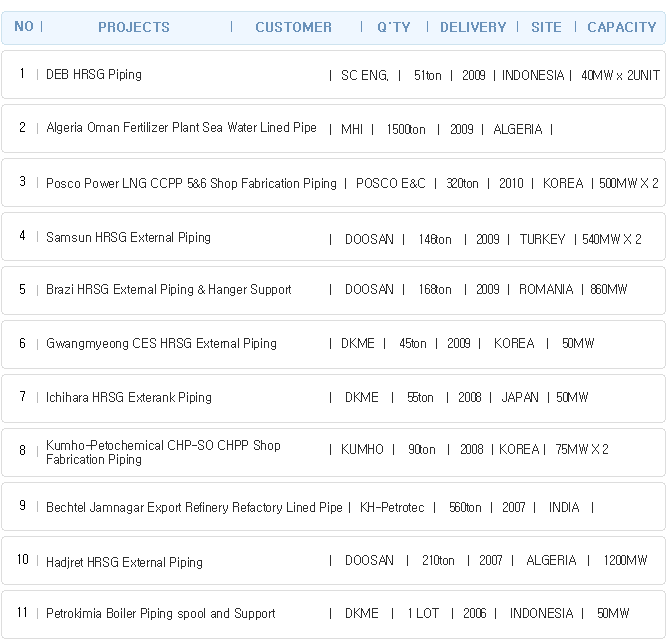The height and width of the screenshot is (643, 667).
Task: Click '210ton' quantity value
Action: click(438, 560)
